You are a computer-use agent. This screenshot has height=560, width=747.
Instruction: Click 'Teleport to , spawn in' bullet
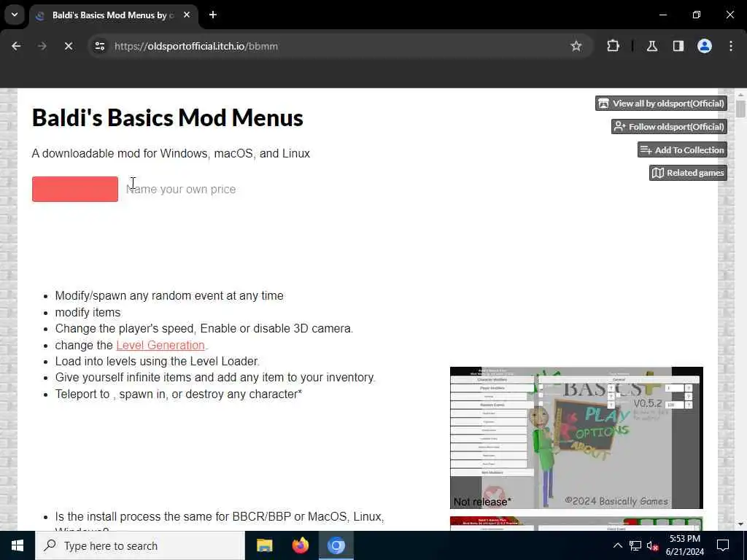click(x=179, y=394)
